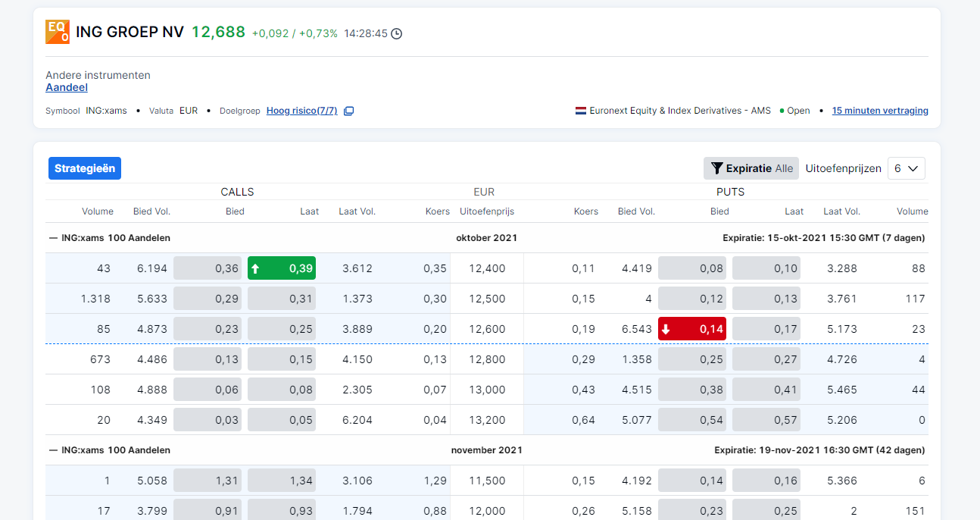Click call ask 0,31 for strike 12,500
The image size is (980, 520).
coord(282,299)
